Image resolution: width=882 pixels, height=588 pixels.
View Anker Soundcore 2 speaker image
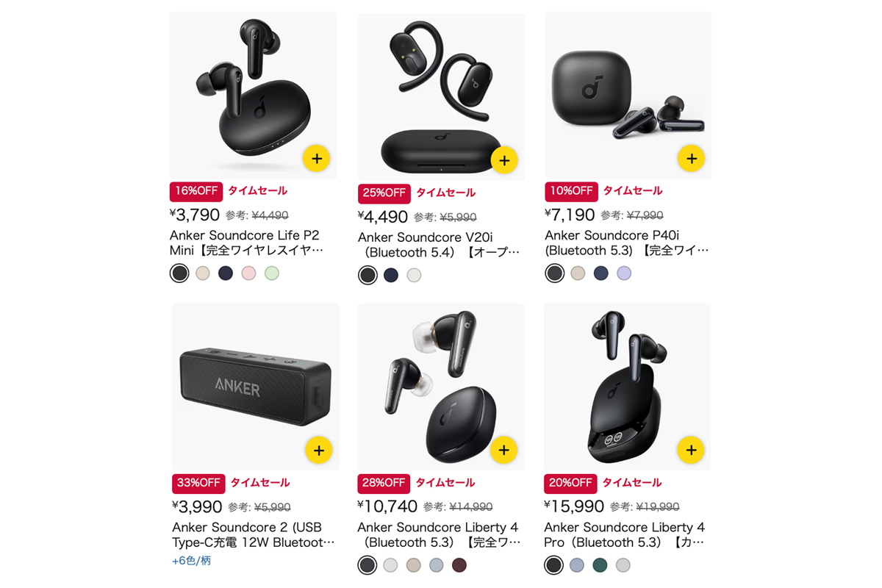[256, 387]
